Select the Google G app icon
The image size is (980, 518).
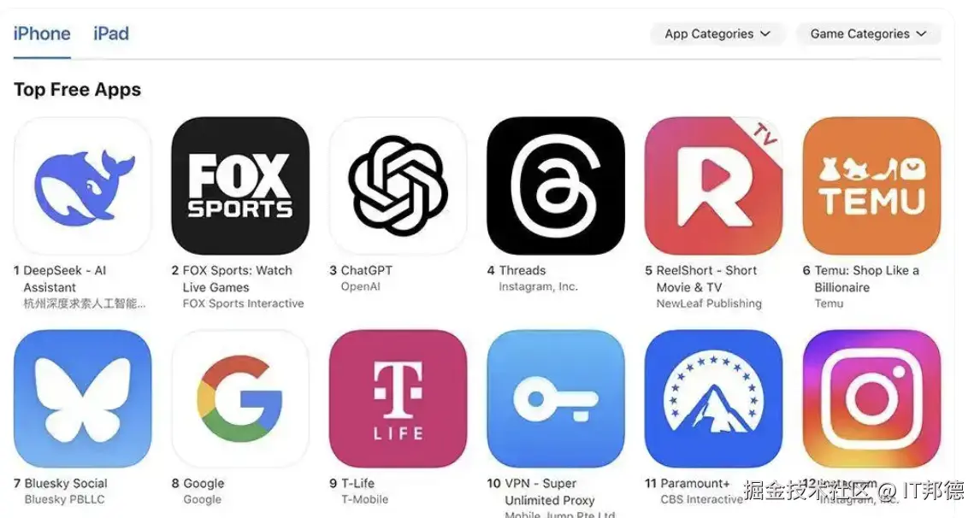point(240,398)
